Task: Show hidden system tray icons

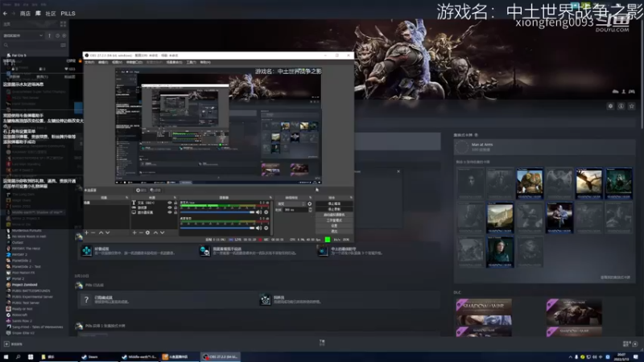Action: [570, 357]
